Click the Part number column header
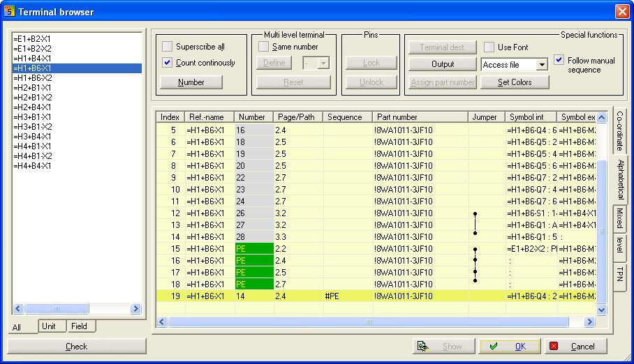This screenshot has height=364, width=634. 420,117
